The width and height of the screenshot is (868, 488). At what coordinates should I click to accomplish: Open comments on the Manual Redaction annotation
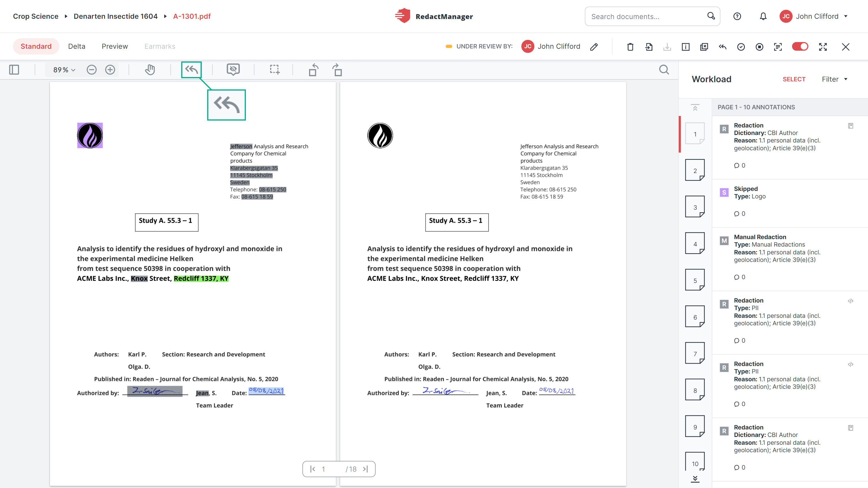[740, 277]
